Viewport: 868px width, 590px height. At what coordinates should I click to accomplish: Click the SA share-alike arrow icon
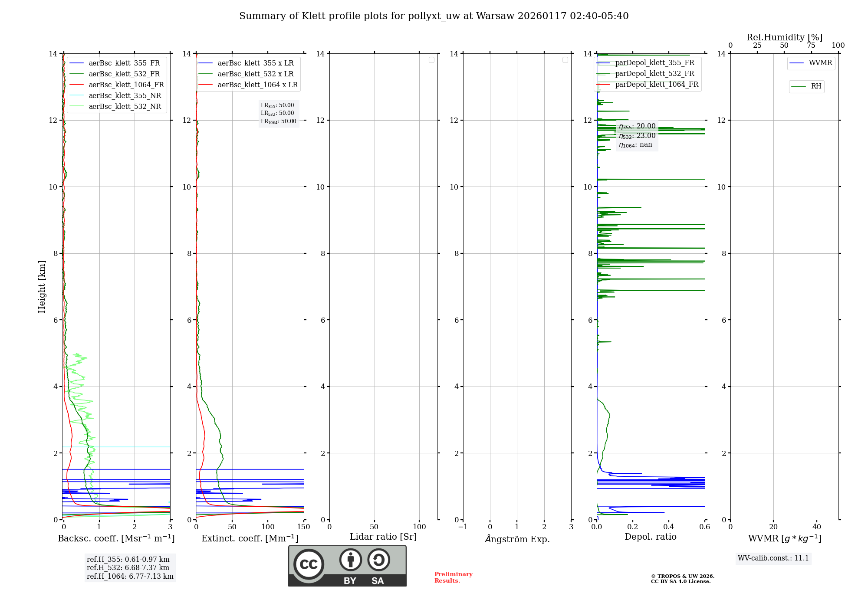tap(378, 560)
